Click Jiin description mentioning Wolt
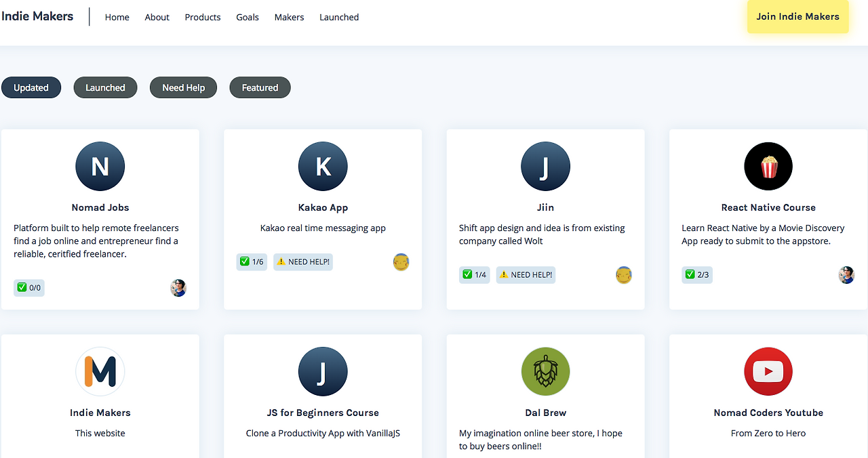 (542, 234)
